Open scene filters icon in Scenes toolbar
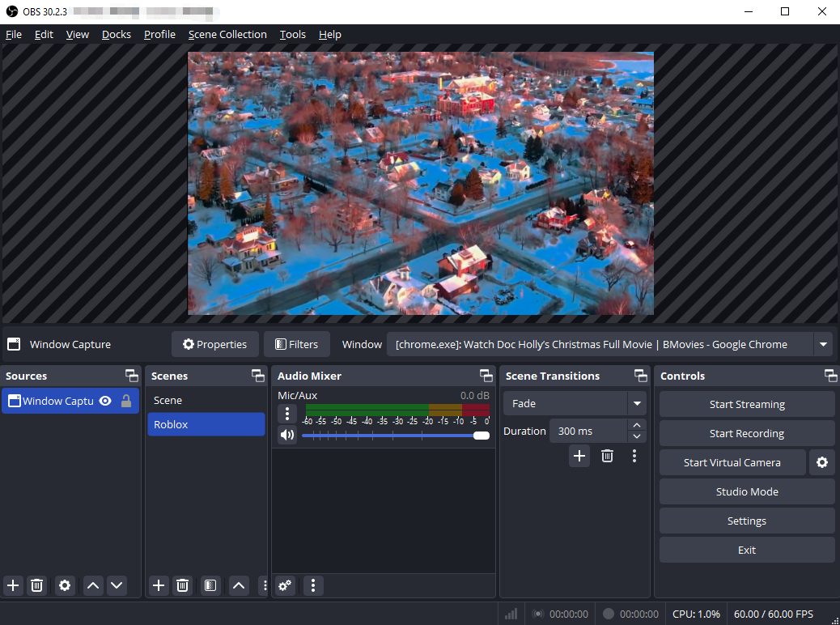Screen dimensions: 840x625 click(x=210, y=585)
